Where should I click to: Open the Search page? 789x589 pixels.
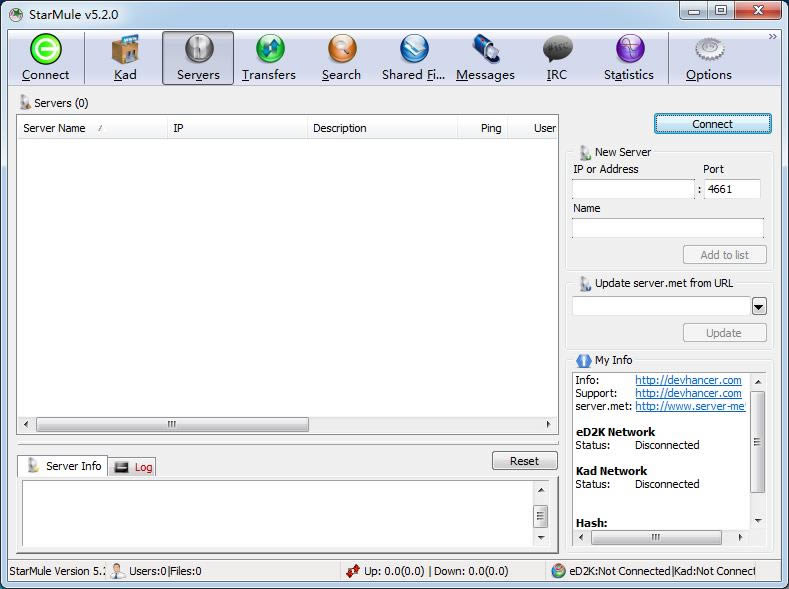[x=342, y=57]
